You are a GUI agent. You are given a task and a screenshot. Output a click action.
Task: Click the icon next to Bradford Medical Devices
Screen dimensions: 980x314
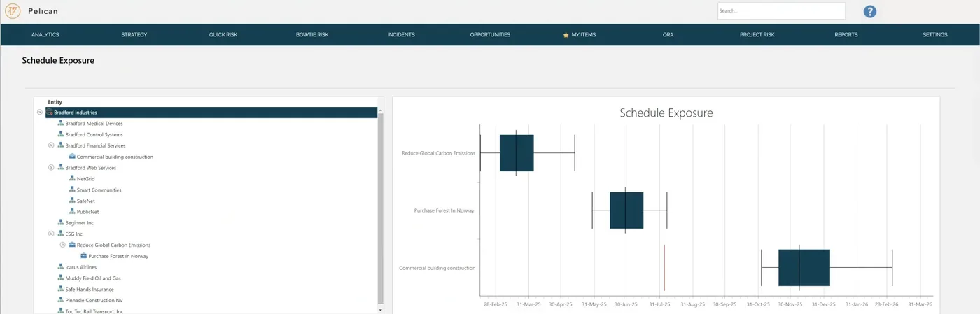[61, 124]
